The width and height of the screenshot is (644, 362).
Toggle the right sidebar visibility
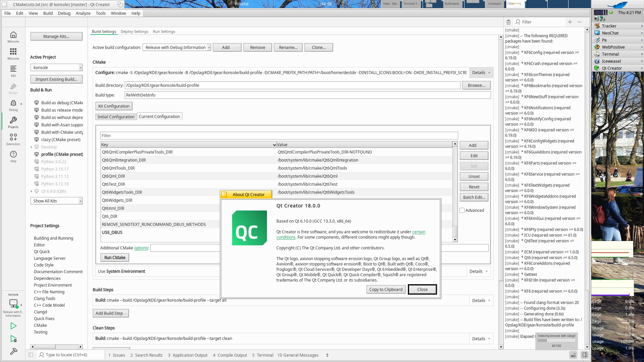(x=585, y=355)
